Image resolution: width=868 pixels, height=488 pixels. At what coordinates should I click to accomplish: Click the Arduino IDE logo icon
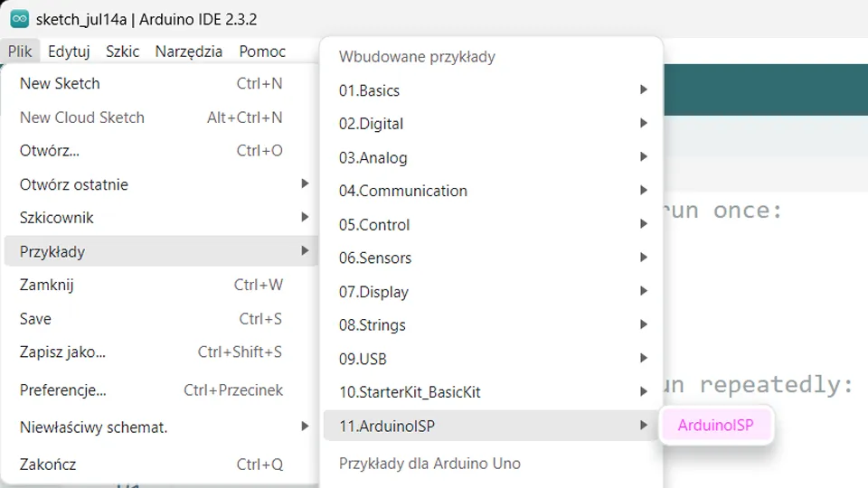pyautogui.click(x=19, y=19)
